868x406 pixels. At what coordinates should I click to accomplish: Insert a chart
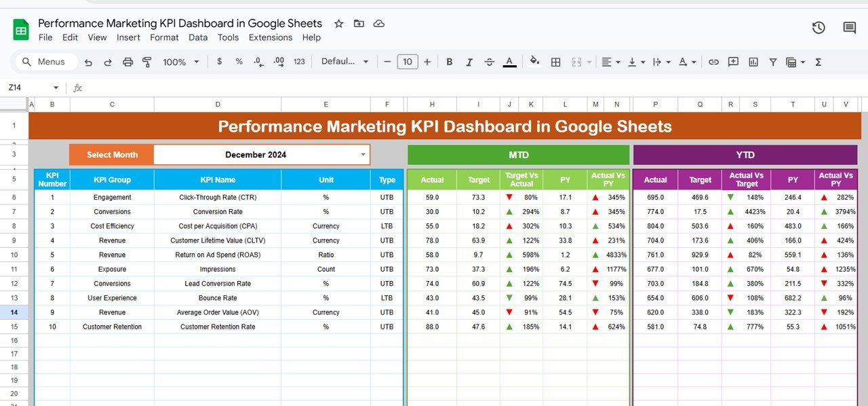coord(753,62)
